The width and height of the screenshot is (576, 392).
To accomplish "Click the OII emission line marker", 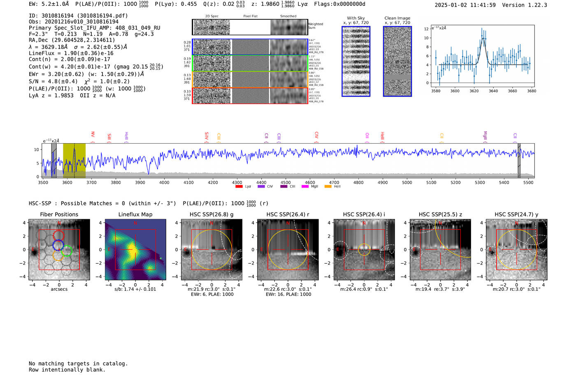I will [x=367, y=138].
